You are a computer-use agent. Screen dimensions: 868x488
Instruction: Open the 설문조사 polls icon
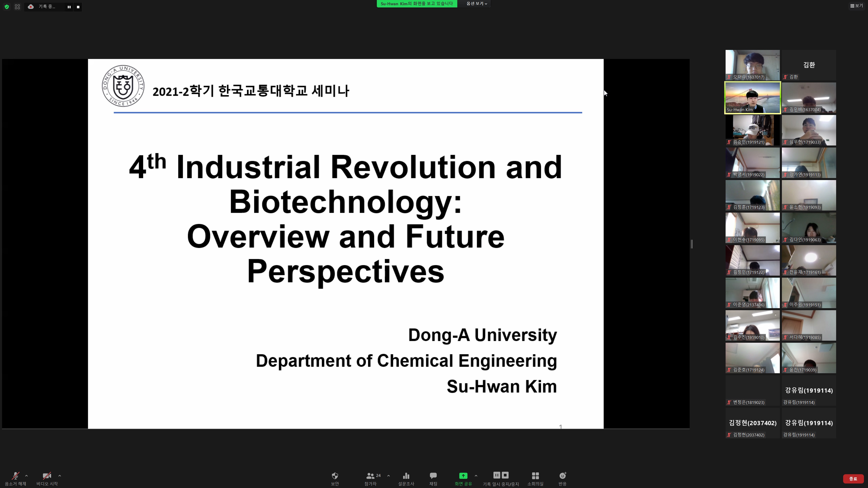click(x=406, y=479)
